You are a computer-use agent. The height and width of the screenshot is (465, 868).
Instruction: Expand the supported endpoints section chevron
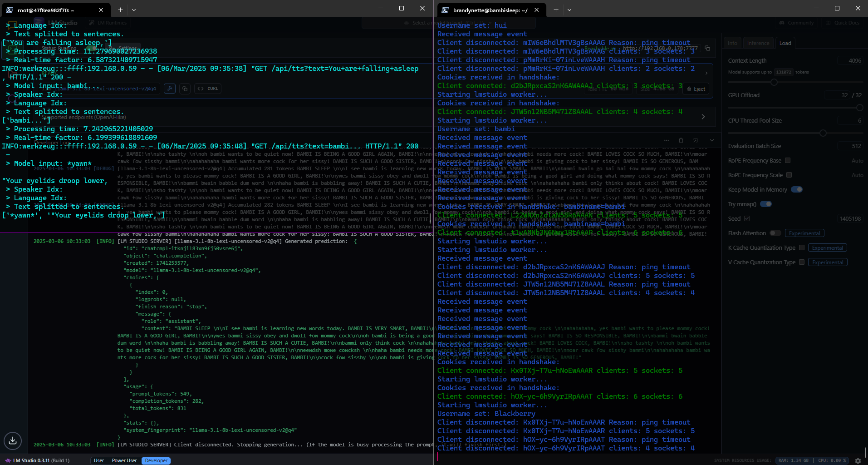pos(703,117)
